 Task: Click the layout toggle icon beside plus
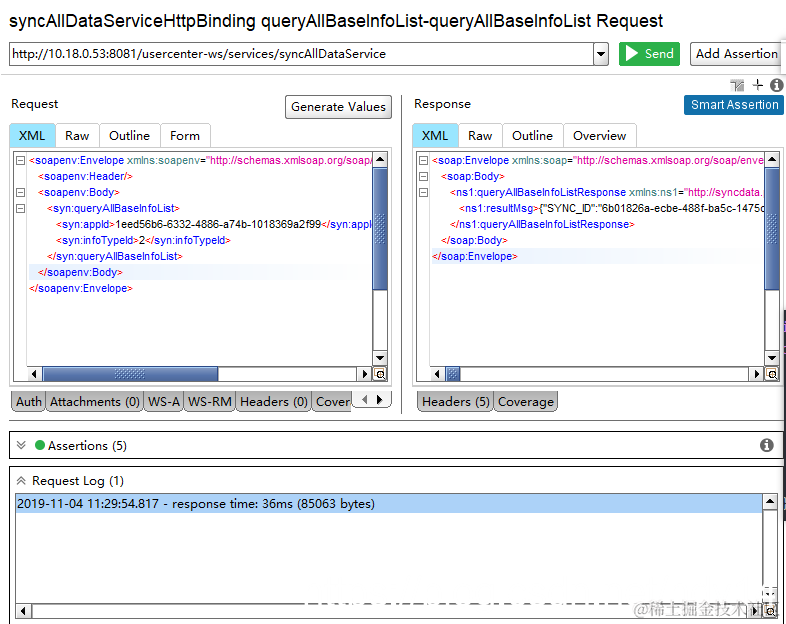[737, 85]
